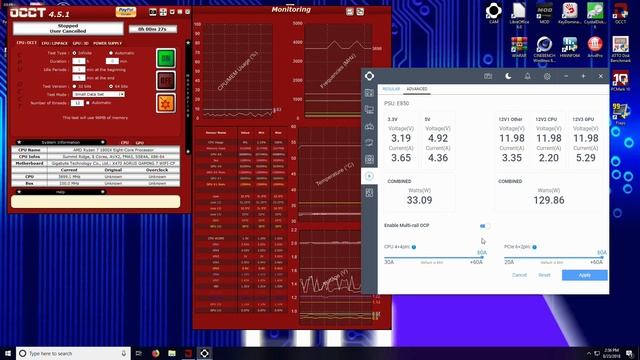
Task: Click the blue Apply button in CAM
Action: point(584,275)
